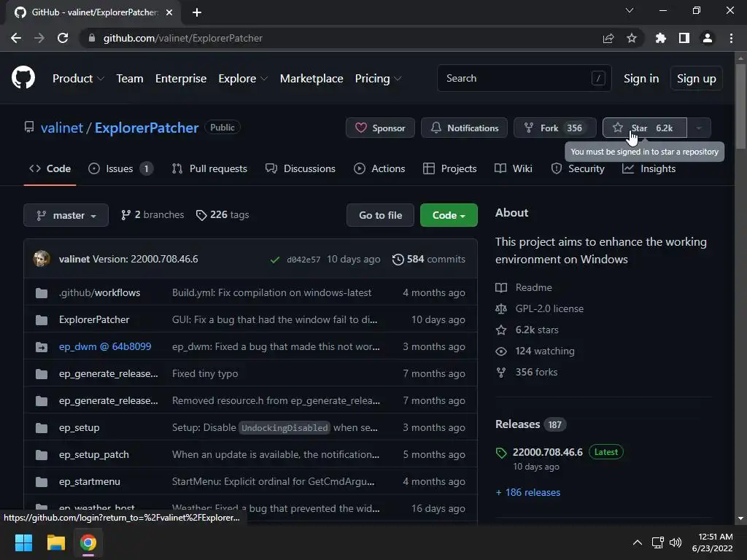747x560 pixels.
Task: Click the eye icon beside 124 watching
Action: 501,351
